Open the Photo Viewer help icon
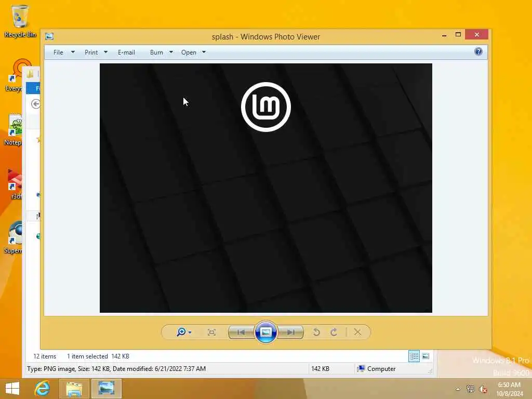This screenshot has width=532, height=399. 478,51
